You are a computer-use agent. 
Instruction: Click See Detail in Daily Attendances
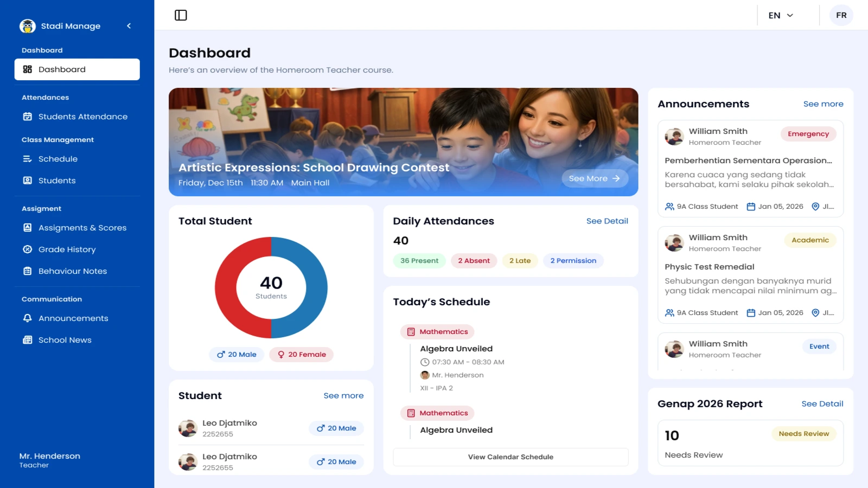(x=607, y=221)
